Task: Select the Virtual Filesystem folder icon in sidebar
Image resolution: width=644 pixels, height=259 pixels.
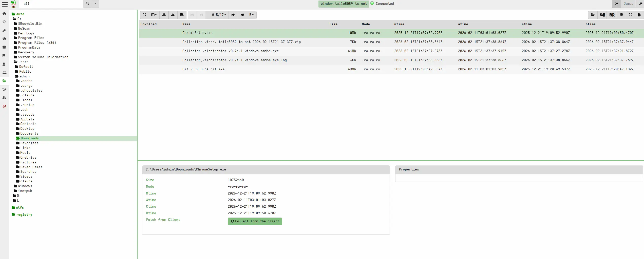Action: click(x=4, y=81)
